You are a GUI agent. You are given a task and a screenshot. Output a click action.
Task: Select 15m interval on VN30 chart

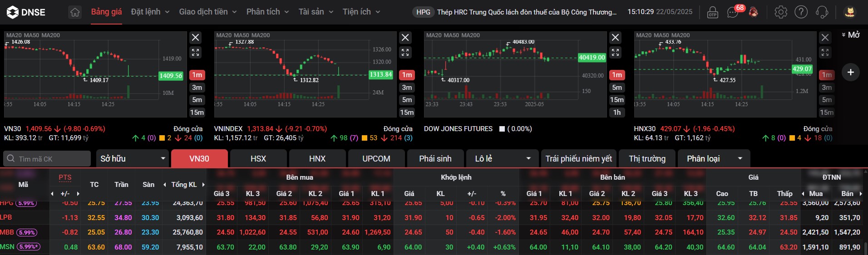coord(197,113)
